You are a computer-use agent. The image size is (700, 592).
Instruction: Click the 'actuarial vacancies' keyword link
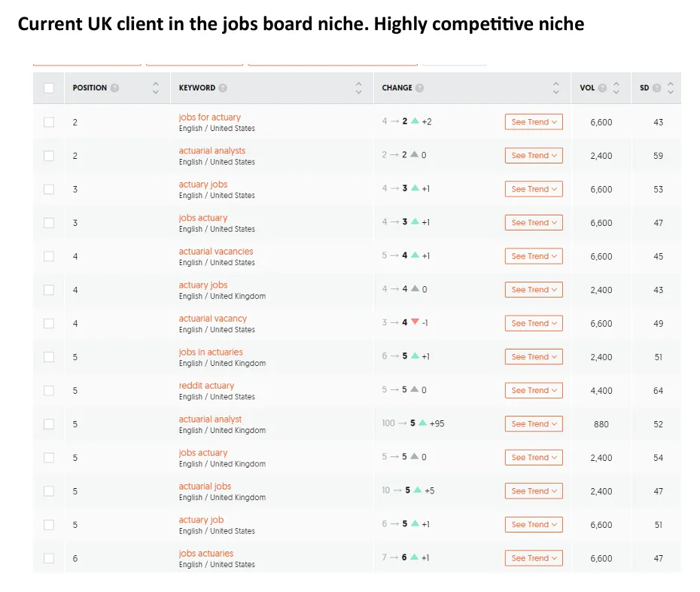click(216, 251)
